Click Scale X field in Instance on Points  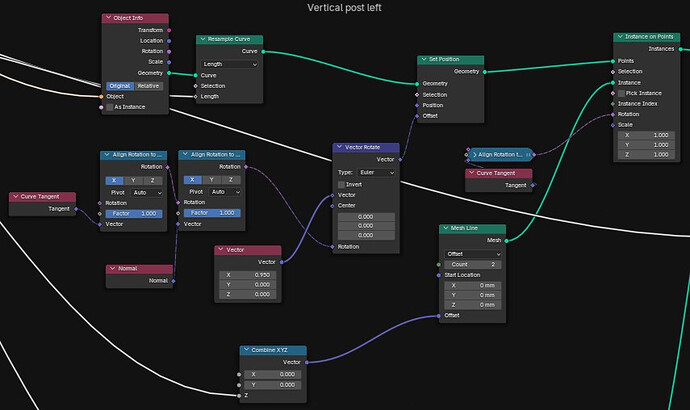[647, 135]
